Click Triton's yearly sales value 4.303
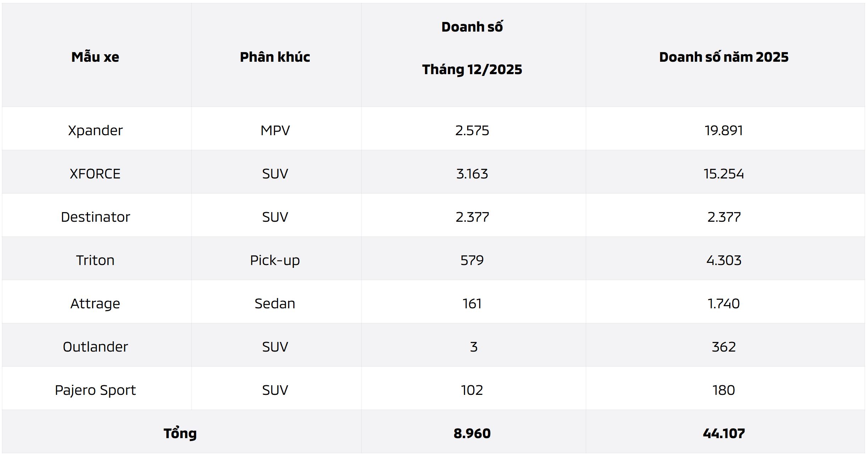The height and width of the screenshot is (458, 868). [x=724, y=260]
